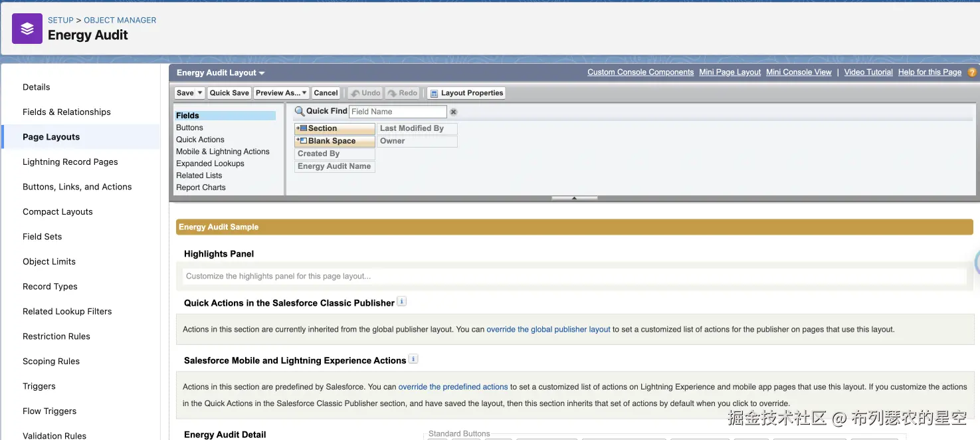
Task: Select Fields in the palette category list
Action: (x=225, y=116)
